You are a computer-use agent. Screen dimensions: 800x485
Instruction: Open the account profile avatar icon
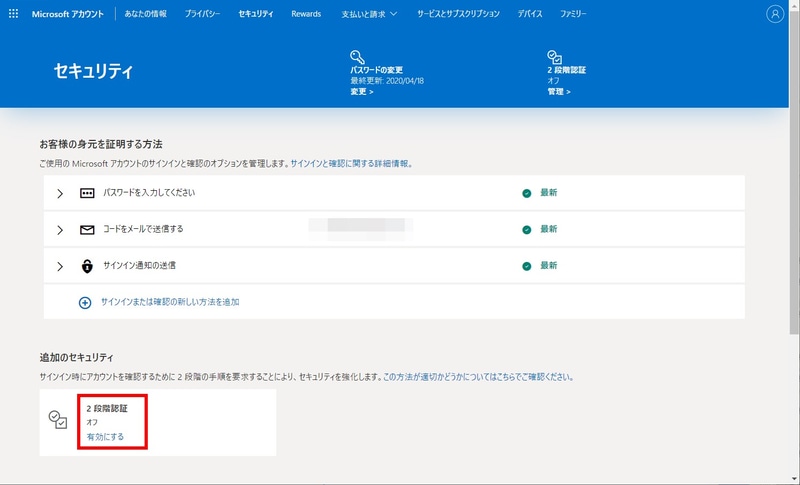(x=774, y=14)
